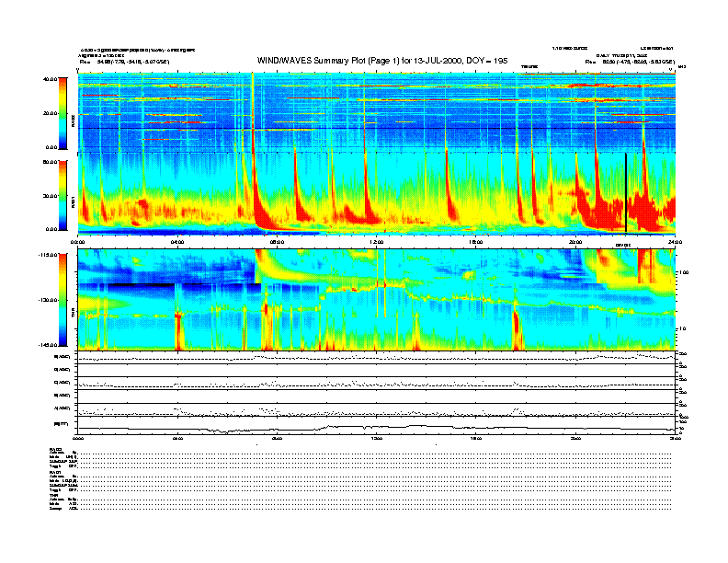Click the 20.00 label on RAD2 scale
The height and width of the screenshot is (563, 728).
click(x=51, y=113)
